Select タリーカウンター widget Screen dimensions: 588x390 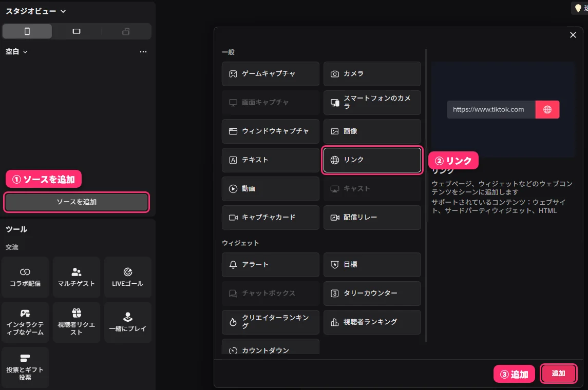372,294
